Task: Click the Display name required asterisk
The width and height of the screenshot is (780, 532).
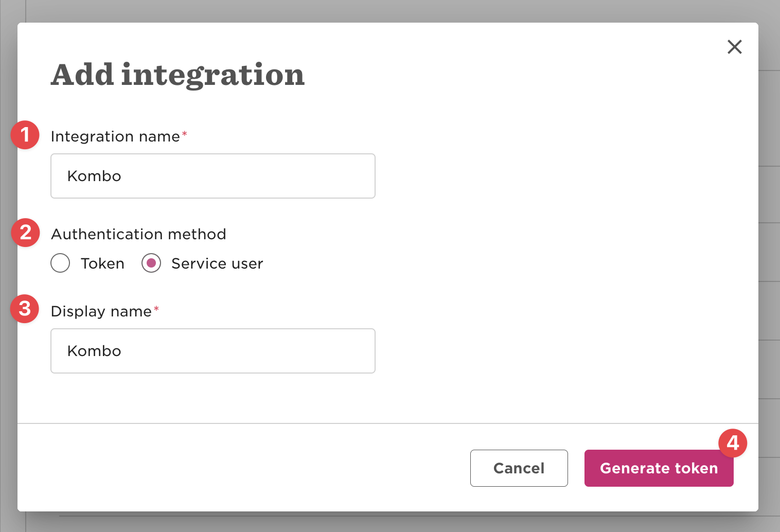Action: click(156, 309)
